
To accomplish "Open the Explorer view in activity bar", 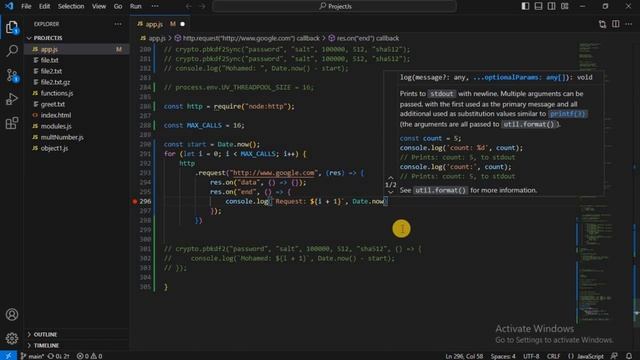I will tap(12, 27).
